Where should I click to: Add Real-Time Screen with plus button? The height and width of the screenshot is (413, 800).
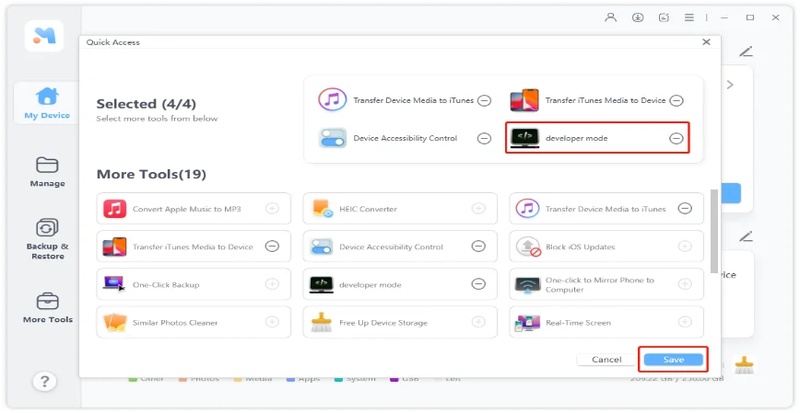[x=685, y=322]
